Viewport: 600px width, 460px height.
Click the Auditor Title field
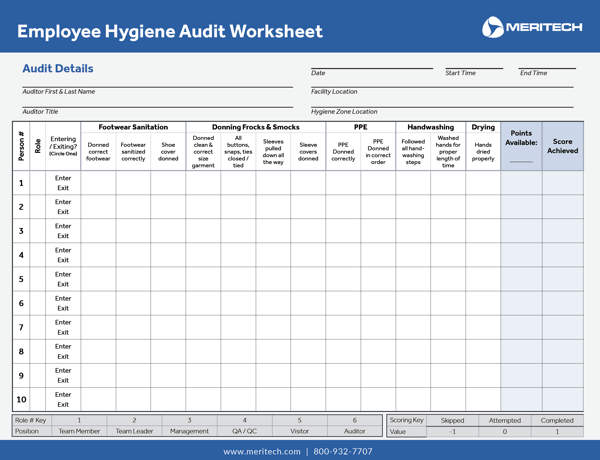(158, 106)
